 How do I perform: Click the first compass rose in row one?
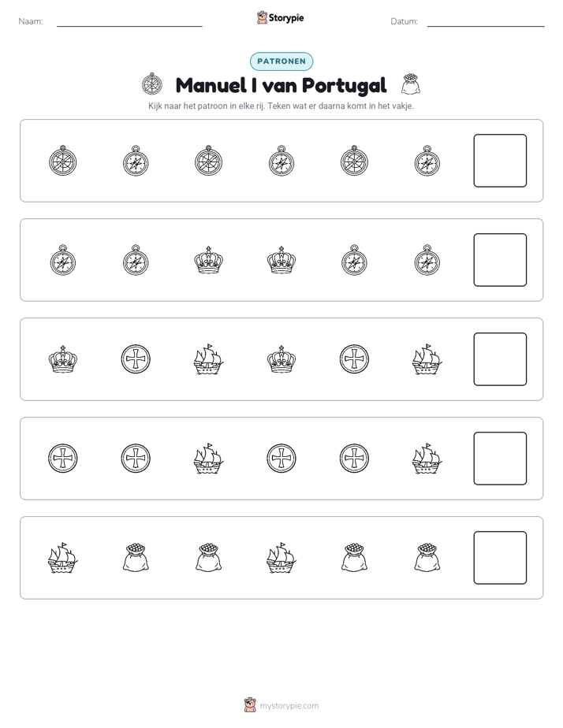(63, 161)
